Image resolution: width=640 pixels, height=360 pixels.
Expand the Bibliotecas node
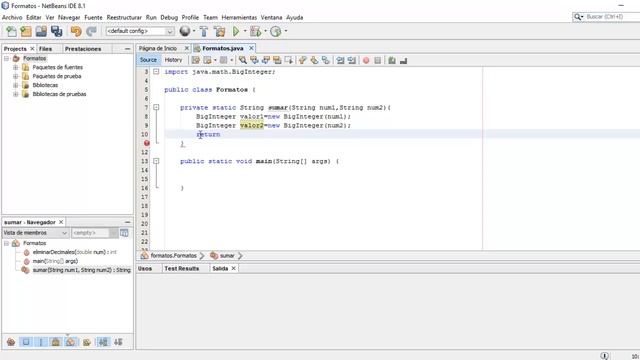tap(16, 85)
